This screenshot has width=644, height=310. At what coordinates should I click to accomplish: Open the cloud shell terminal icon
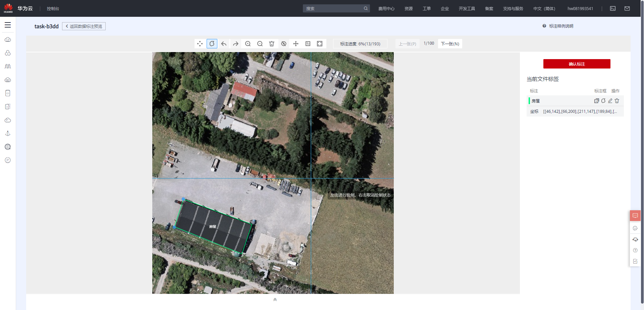613,8
